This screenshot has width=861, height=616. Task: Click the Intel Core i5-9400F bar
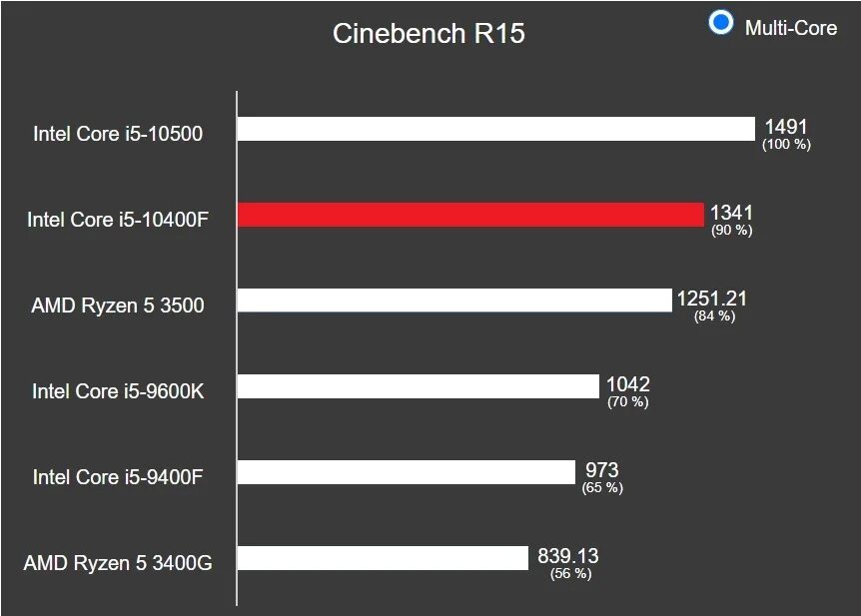pyautogui.click(x=407, y=472)
